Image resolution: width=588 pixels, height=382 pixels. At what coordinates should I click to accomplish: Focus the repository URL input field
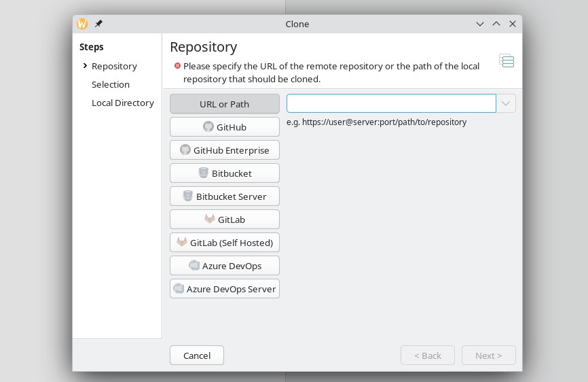pyautogui.click(x=391, y=103)
